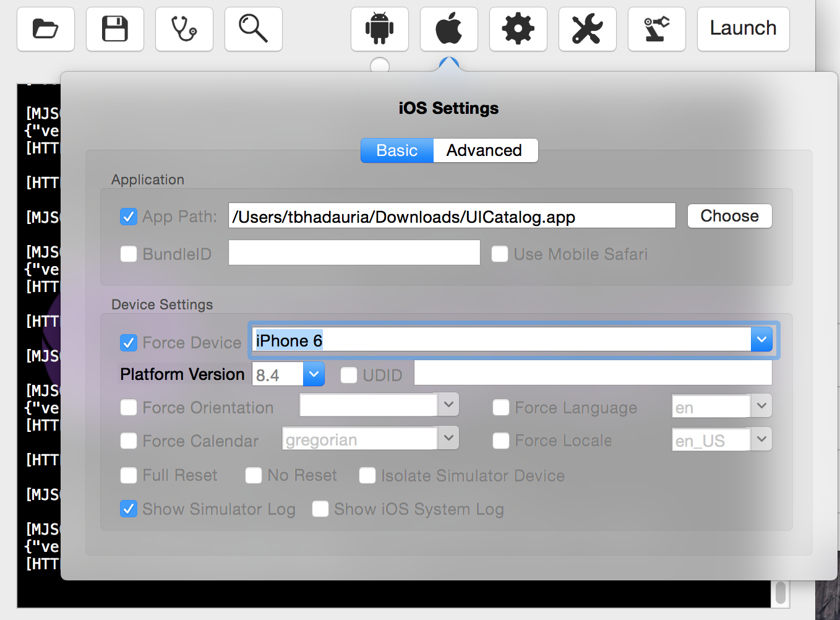Open Developer settings with the wrench icon

[588, 29]
